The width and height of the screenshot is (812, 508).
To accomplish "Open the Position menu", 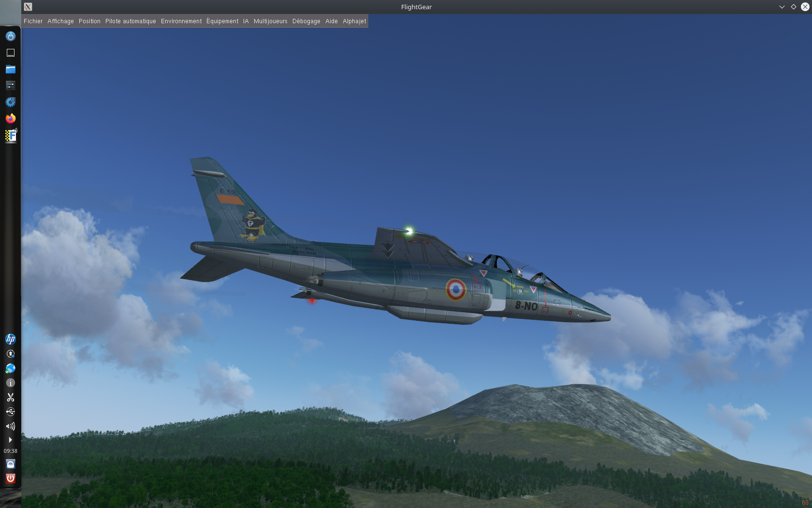I will 89,21.
